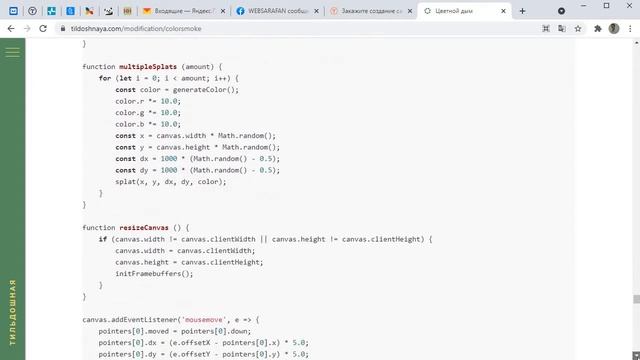Click the const dx = 1000 line
The image size is (640, 360).
[198, 158]
